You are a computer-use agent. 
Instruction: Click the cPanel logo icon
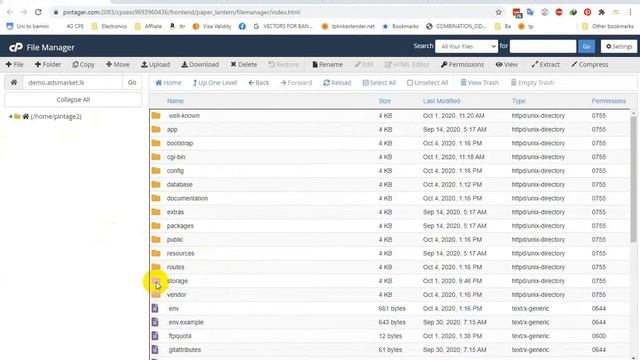(x=16, y=47)
